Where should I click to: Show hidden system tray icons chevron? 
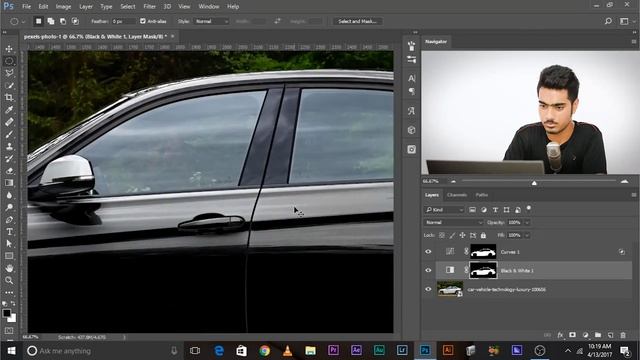tap(568, 351)
